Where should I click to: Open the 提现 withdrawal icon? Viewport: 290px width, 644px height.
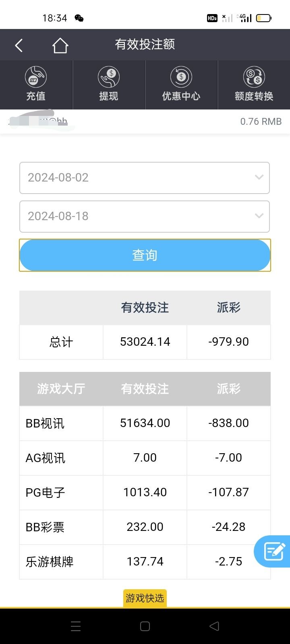(109, 77)
